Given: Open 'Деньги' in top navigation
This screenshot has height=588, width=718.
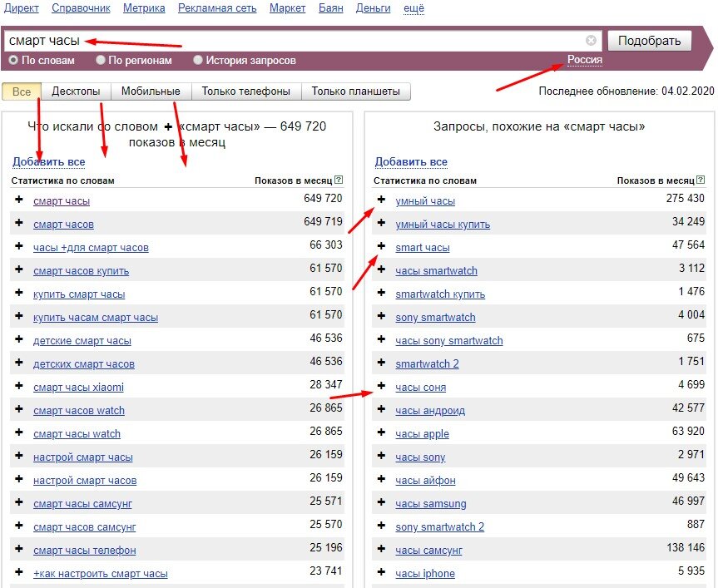Looking at the screenshot, I should 374,8.
